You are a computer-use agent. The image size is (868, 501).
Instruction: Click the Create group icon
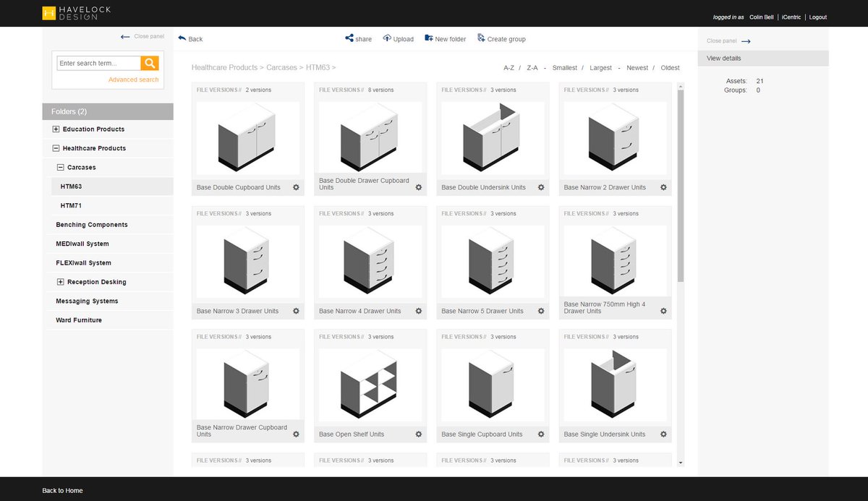point(481,38)
